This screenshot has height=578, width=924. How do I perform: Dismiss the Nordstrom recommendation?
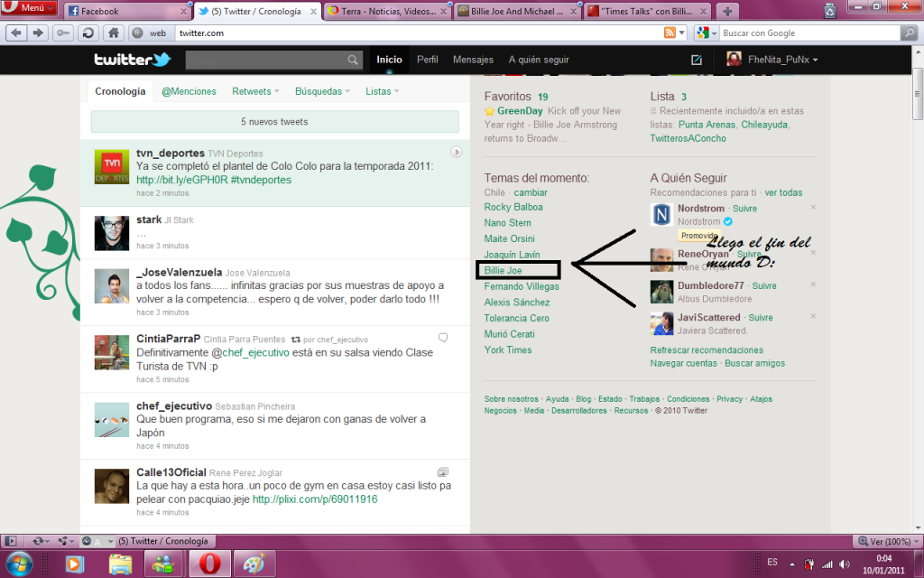[813, 207]
